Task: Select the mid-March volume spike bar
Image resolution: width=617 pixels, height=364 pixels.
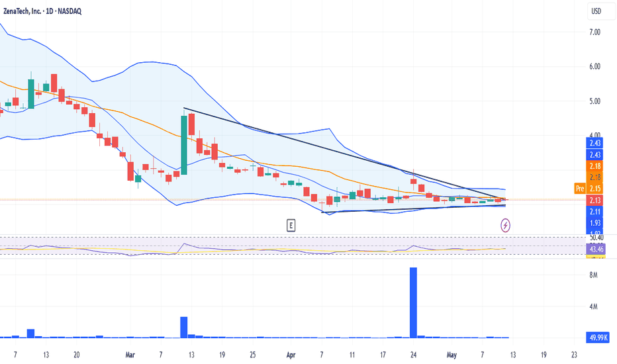Action: [x=184, y=328]
